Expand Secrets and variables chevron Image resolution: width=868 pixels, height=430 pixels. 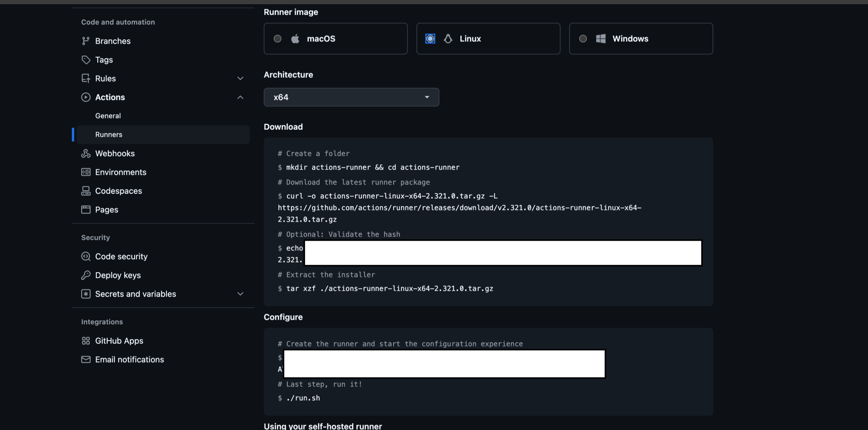[240, 294]
